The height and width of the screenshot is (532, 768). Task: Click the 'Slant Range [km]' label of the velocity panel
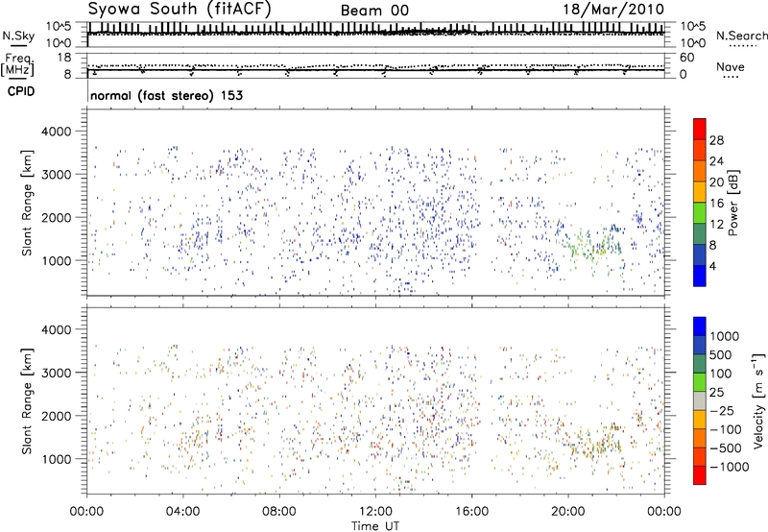(27, 400)
